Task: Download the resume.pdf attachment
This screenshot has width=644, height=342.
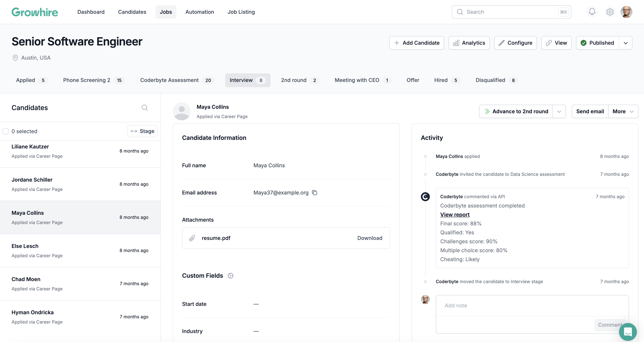Action: tap(370, 238)
